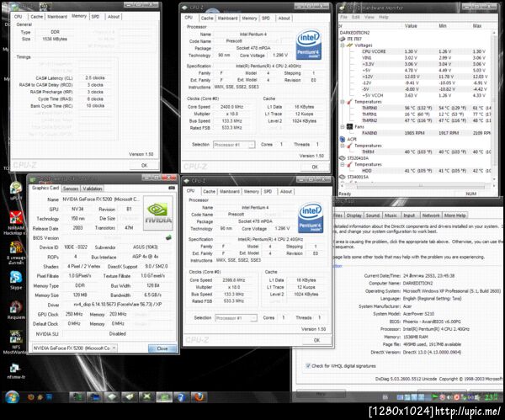Open the File menu in HWMonitor
The image size is (505, 420).
point(343,17)
